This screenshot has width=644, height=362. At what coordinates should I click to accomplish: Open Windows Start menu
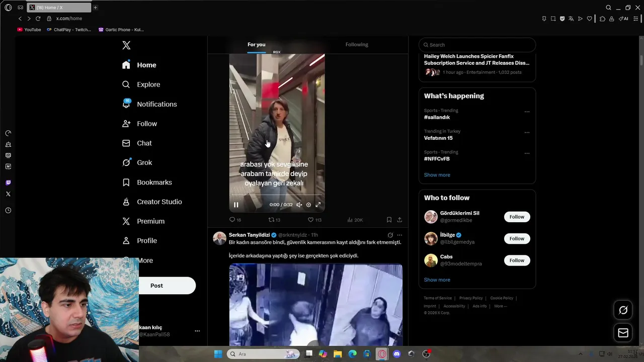[x=218, y=354]
